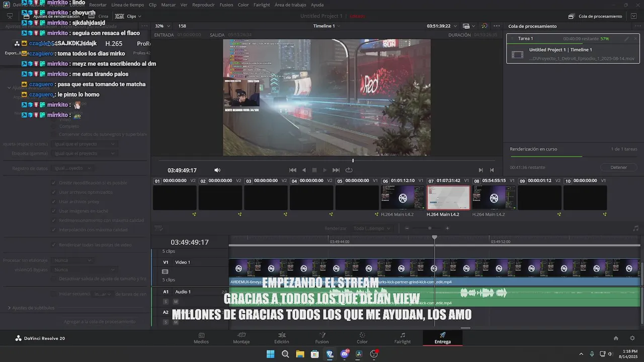Image resolution: width=644 pixels, height=362 pixels.
Task: Toggle Usar imágenes en caché checkbox
Action: click(x=54, y=211)
